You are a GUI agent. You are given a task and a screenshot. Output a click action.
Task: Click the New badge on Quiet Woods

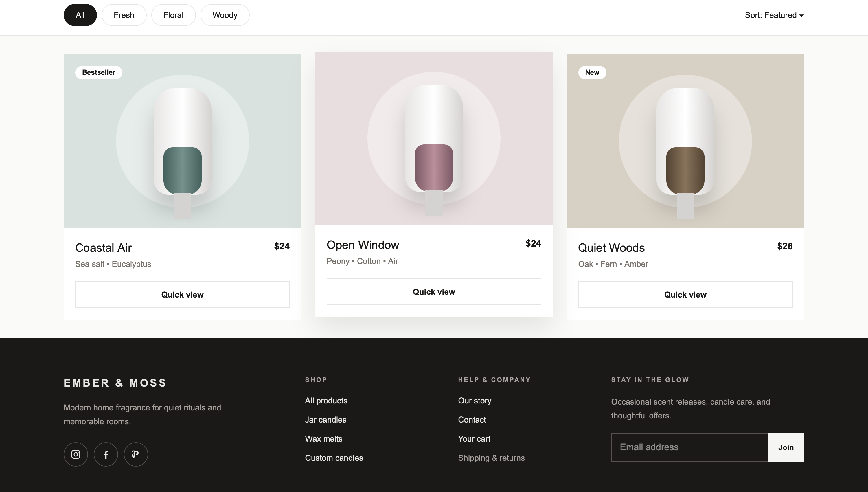[x=592, y=72]
